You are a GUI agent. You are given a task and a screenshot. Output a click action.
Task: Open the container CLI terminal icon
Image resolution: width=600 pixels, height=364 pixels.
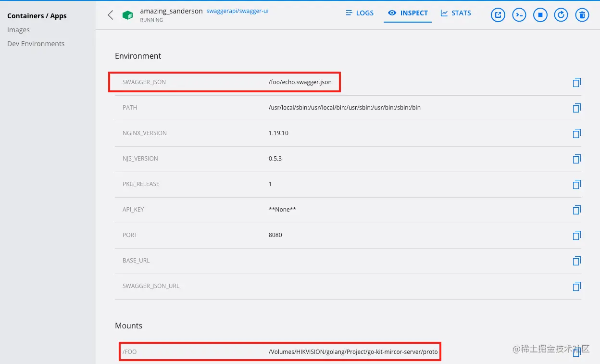click(x=519, y=15)
